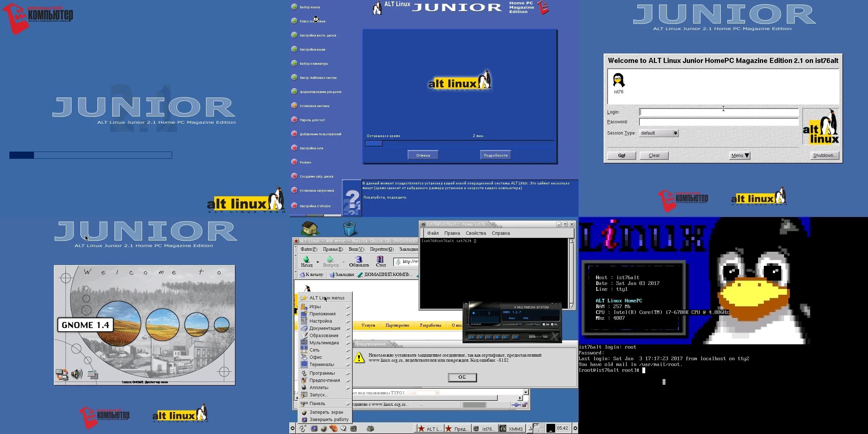The height and width of the screenshot is (434, 868).
Task: Click the right hide-panel arrow on GNOME panel
Action: click(x=575, y=428)
